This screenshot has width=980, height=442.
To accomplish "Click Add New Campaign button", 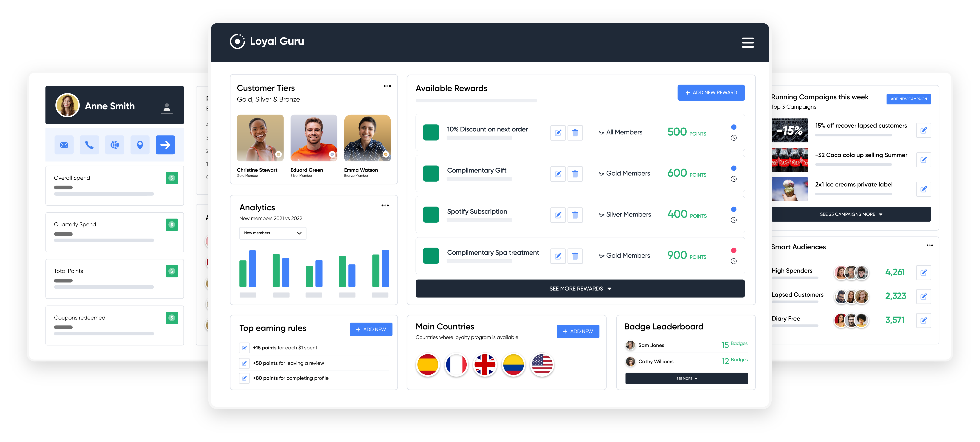I will coord(908,99).
